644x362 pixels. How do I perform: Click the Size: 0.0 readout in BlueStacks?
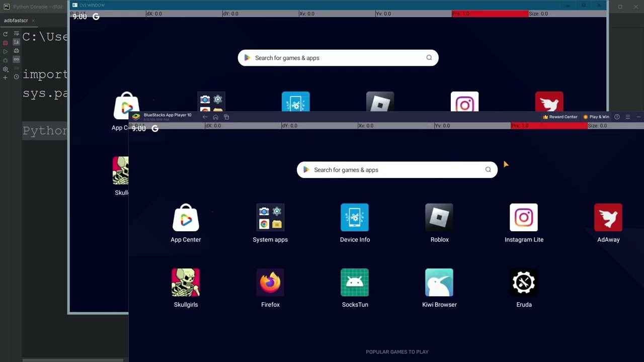(x=597, y=126)
